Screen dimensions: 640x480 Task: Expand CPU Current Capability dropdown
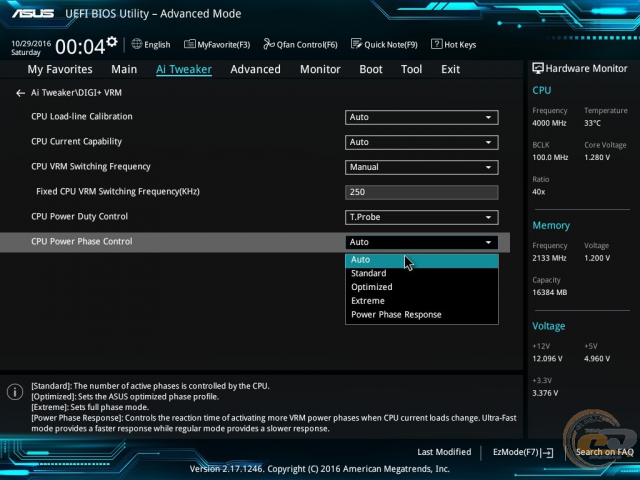(x=421, y=142)
